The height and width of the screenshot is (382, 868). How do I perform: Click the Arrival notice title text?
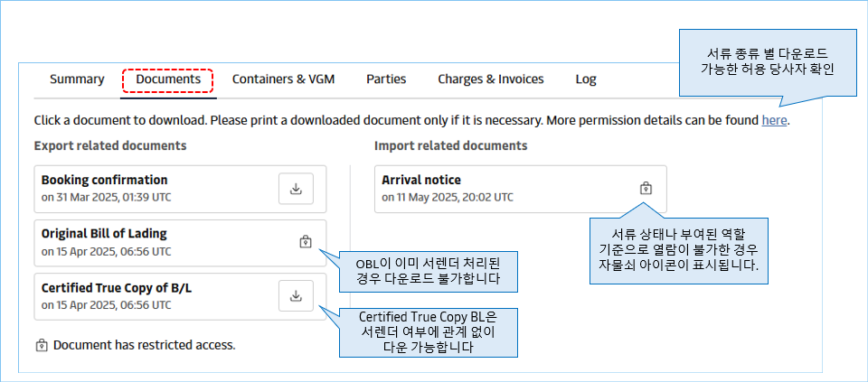[420, 180]
